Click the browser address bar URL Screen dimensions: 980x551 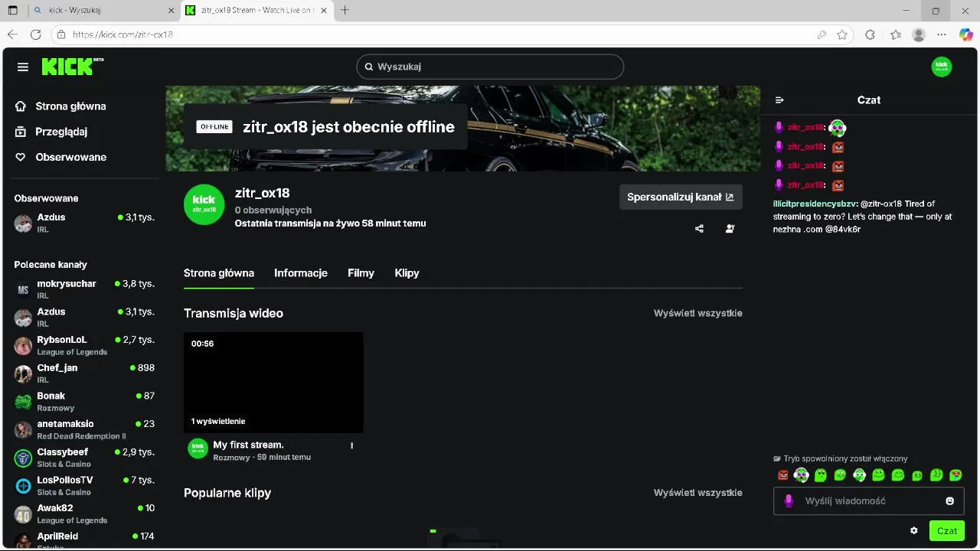pyautogui.click(x=122, y=34)
